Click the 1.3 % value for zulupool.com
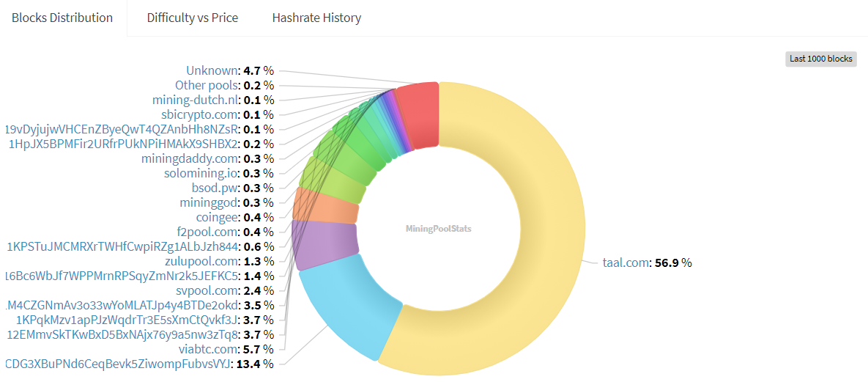The width and height of the screenshot is (868, 382). pyautogui.click(x=259, y=261)
